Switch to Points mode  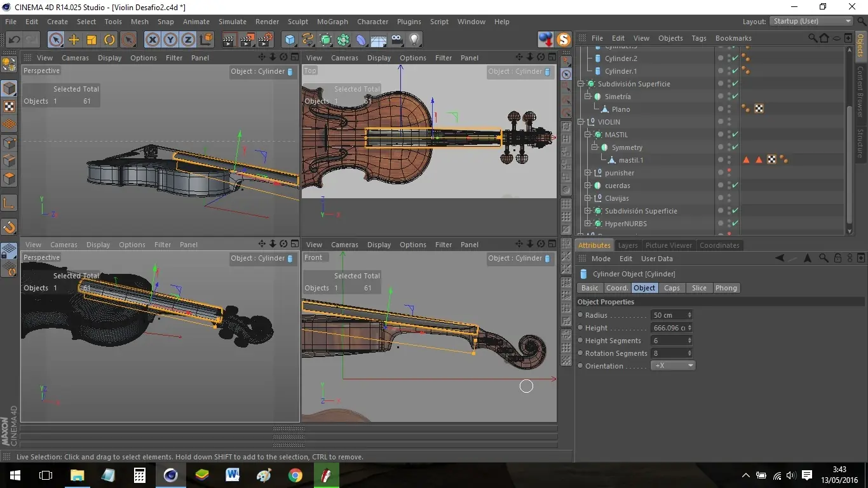click(9, 142)
